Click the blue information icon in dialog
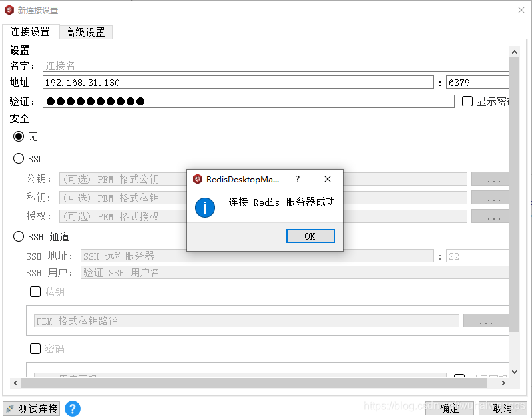 [x=205, y=207]
